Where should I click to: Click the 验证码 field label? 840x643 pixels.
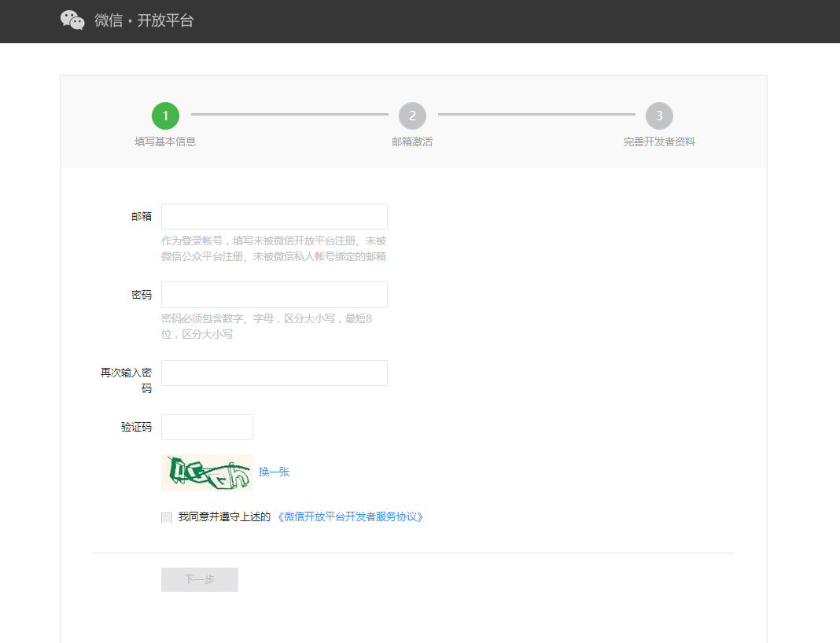tap(136, 427)
